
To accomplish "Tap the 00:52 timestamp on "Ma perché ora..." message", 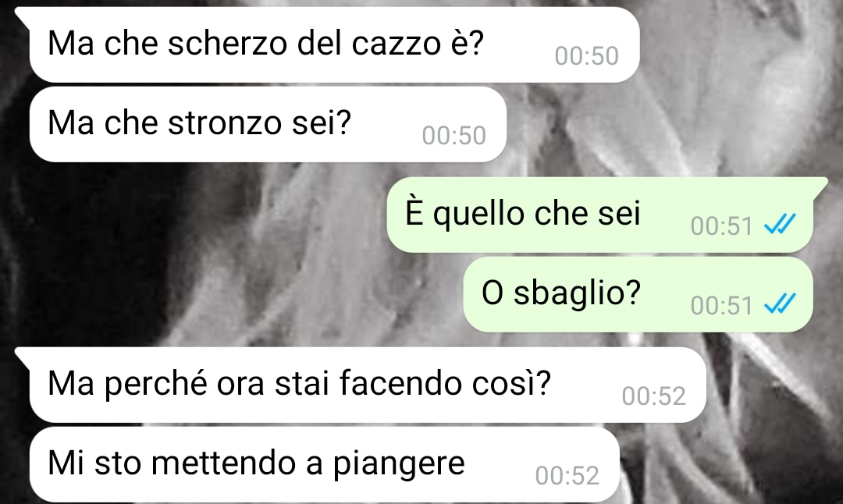I will 654,396.
